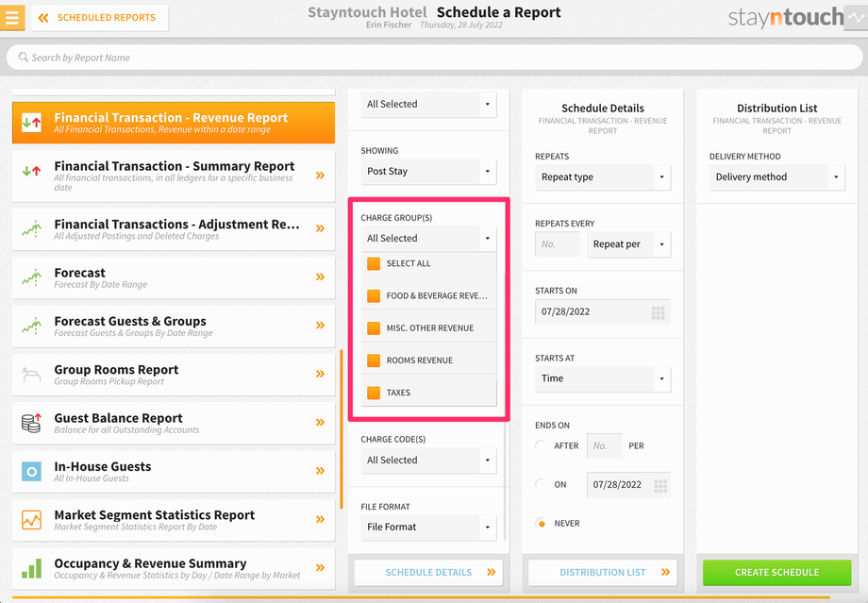This screenshot has width=868, height=603.
Task: Click the graph icon of Market Segment Statistics Report
Action: click(31, 519)
